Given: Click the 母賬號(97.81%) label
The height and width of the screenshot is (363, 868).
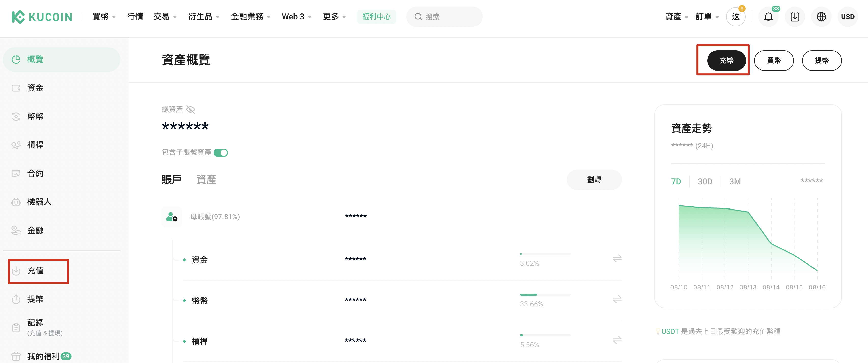Looking at the screenshot, I should point(215,217).
